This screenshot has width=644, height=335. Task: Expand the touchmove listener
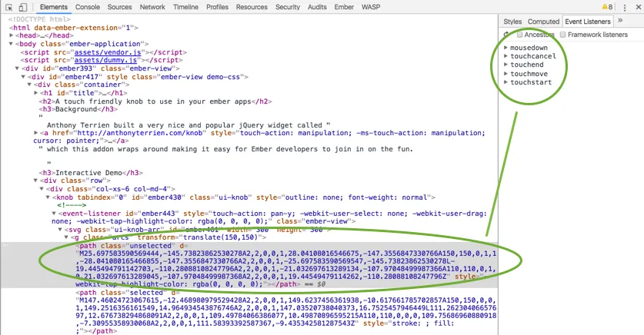coord(506,74)
